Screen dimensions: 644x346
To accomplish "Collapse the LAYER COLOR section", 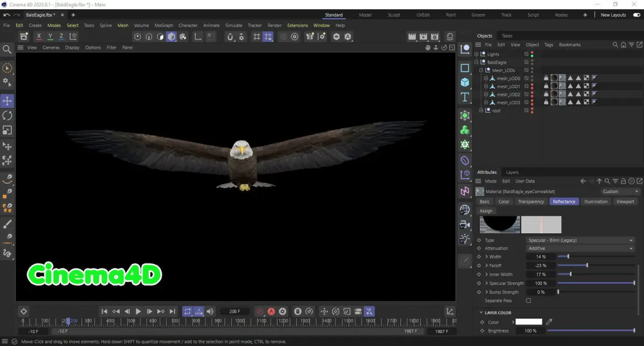I will tap(480, 313).
